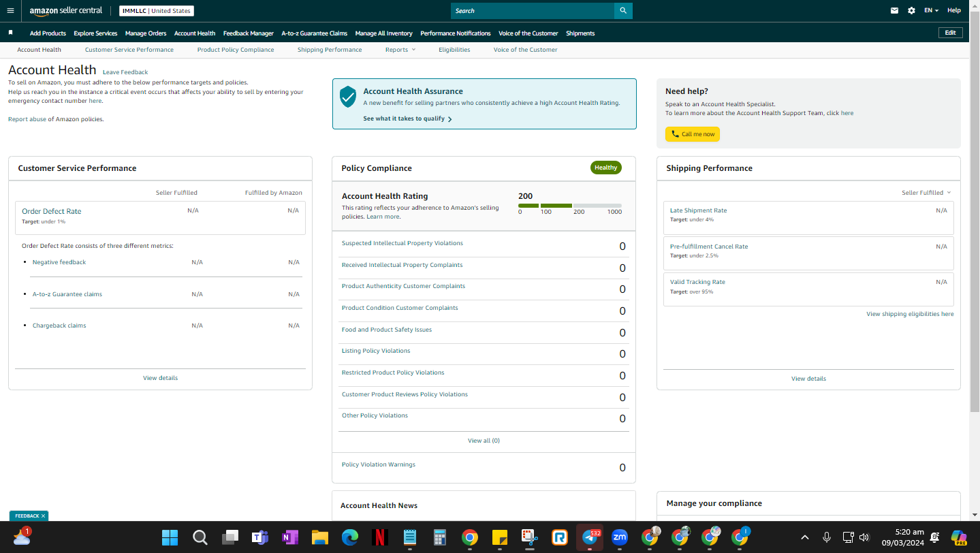Open Feedback Manager menu item
This screenshot has height=553, width=980.
tap(249, 33)
